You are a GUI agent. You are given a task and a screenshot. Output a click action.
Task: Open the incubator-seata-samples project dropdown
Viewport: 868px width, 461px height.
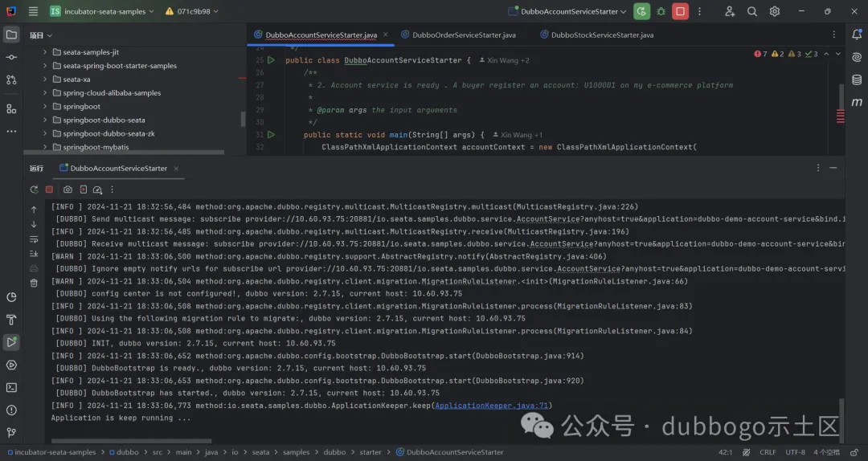[x=101, y=11]
